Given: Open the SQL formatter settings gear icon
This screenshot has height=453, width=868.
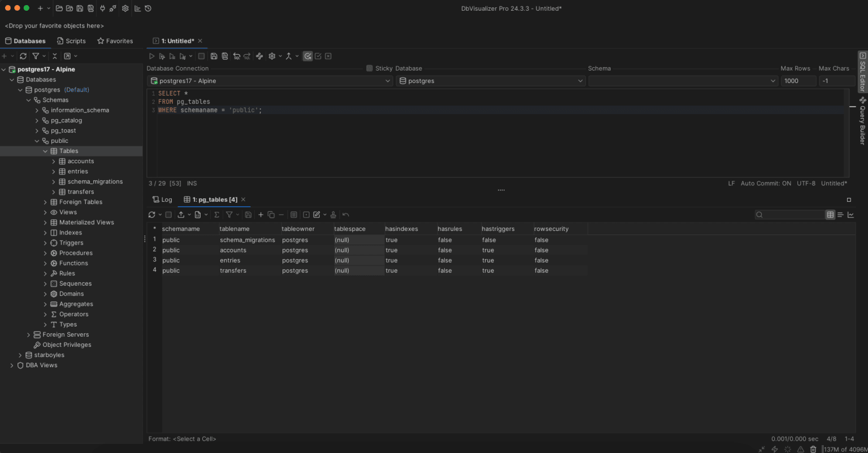Looking at the screenshot, I should click(272, 56).
